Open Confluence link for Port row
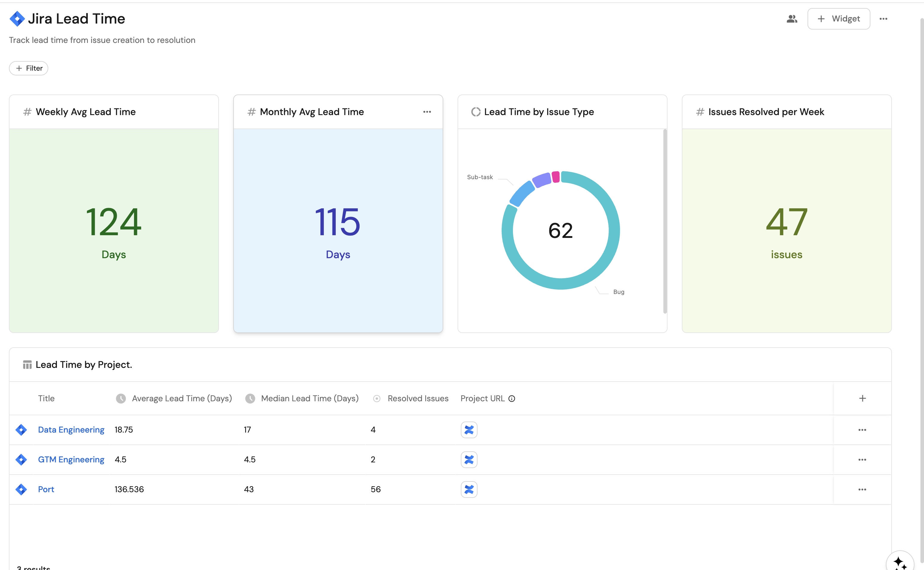Screen dimensions: 924x570 tap(469, 489)
